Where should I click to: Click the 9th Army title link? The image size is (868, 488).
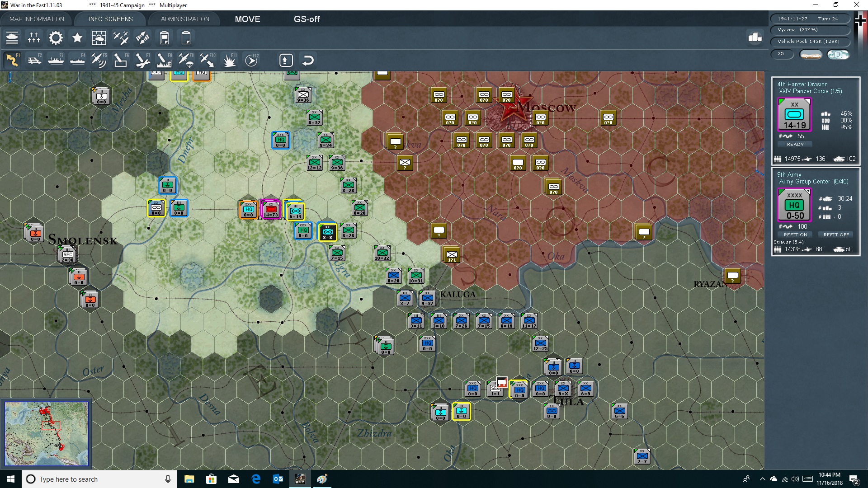point(789,174)
